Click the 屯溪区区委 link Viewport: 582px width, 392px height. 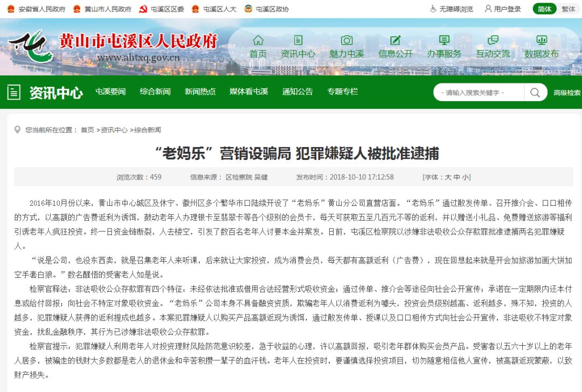167,9
